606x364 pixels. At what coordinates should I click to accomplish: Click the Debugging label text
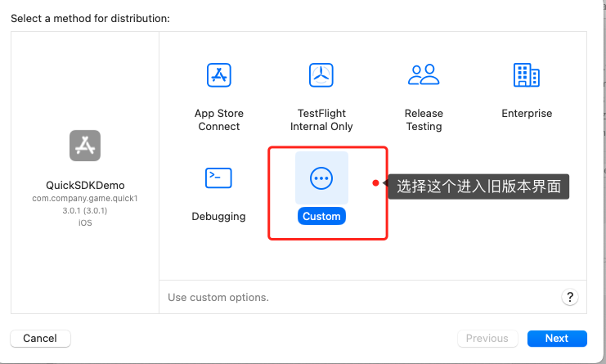(x=218, y=217)
